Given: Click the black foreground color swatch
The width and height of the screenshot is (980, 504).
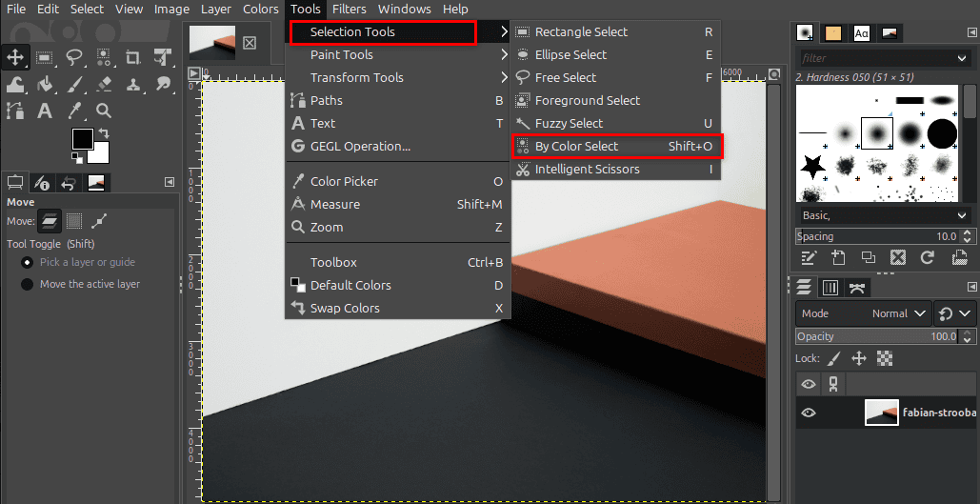Looking at the screenshot, I should [x=82, y=139].
